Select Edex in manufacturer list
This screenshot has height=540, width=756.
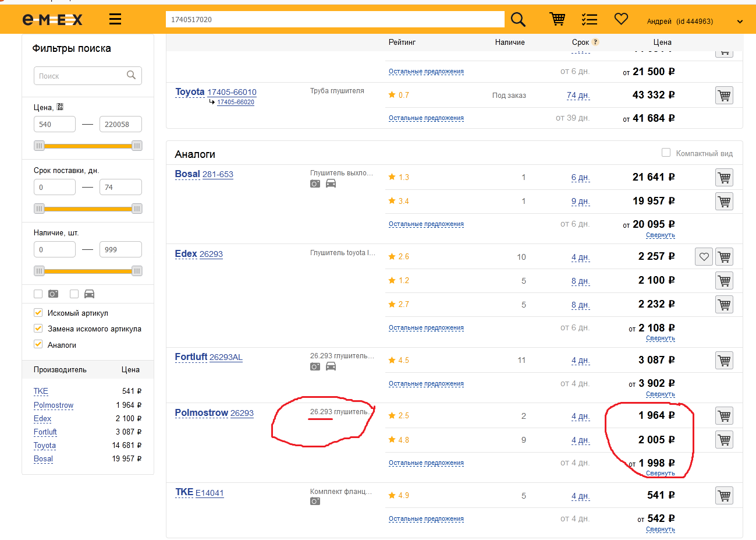42,419
